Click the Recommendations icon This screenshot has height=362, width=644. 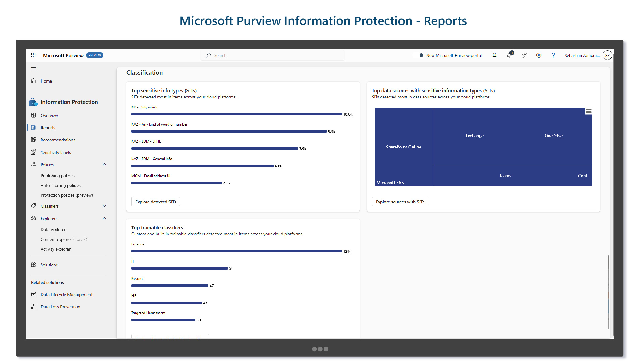coord(33,140)
